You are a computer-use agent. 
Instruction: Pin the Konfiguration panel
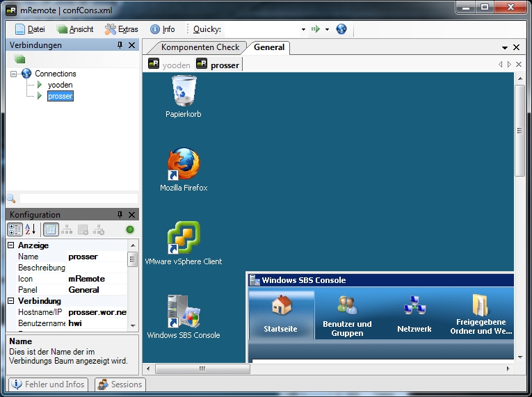[120, 214]
